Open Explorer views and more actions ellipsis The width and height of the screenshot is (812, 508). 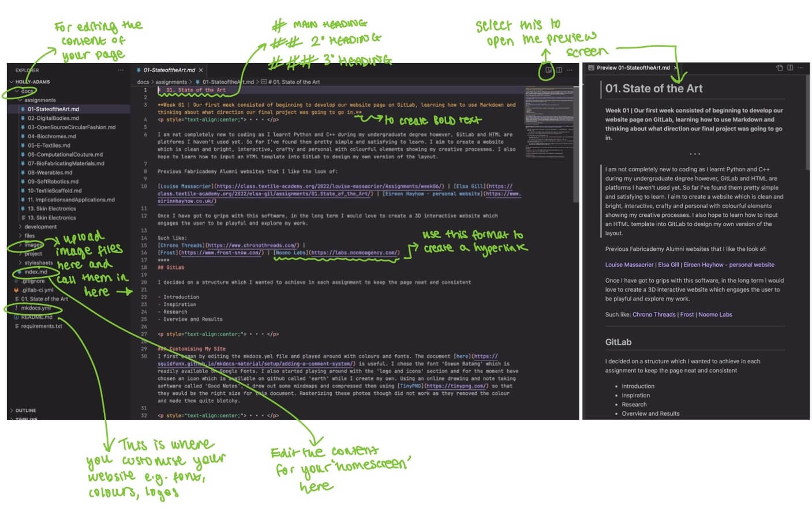tap(121, 70)
